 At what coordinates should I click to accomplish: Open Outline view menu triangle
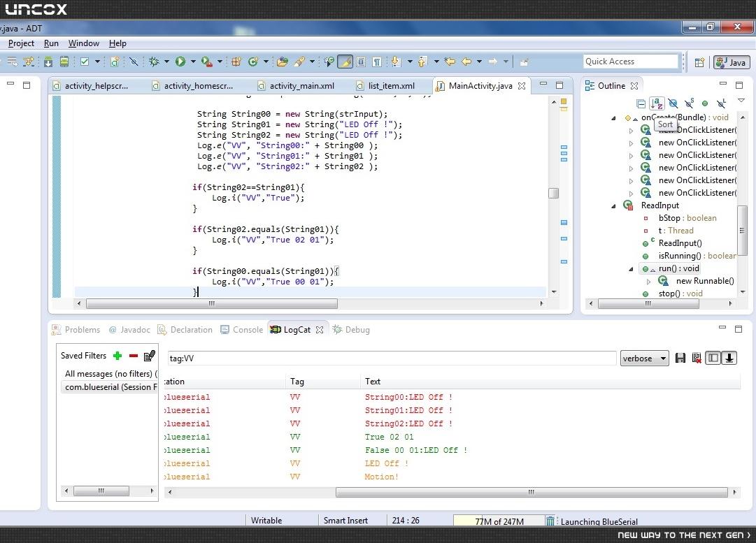[741, 101]
